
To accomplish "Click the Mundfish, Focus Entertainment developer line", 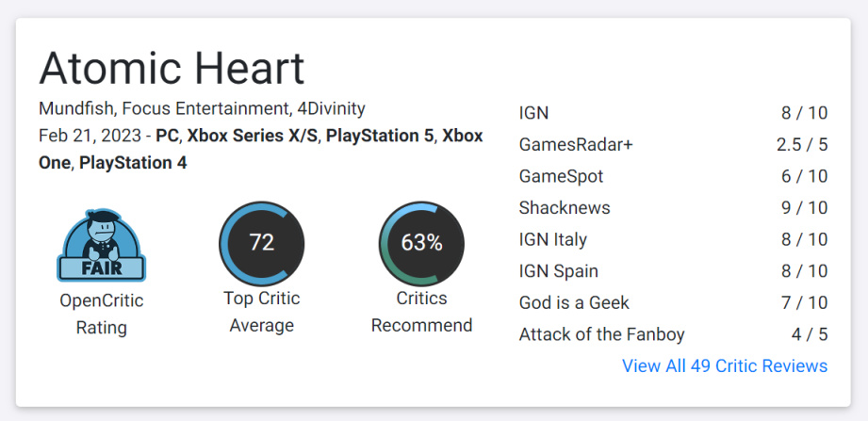I will [202, 108].
